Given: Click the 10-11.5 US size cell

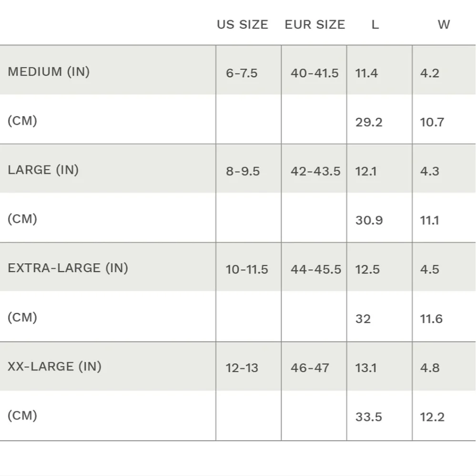Looking at the screenshot, I should [247, 269].
